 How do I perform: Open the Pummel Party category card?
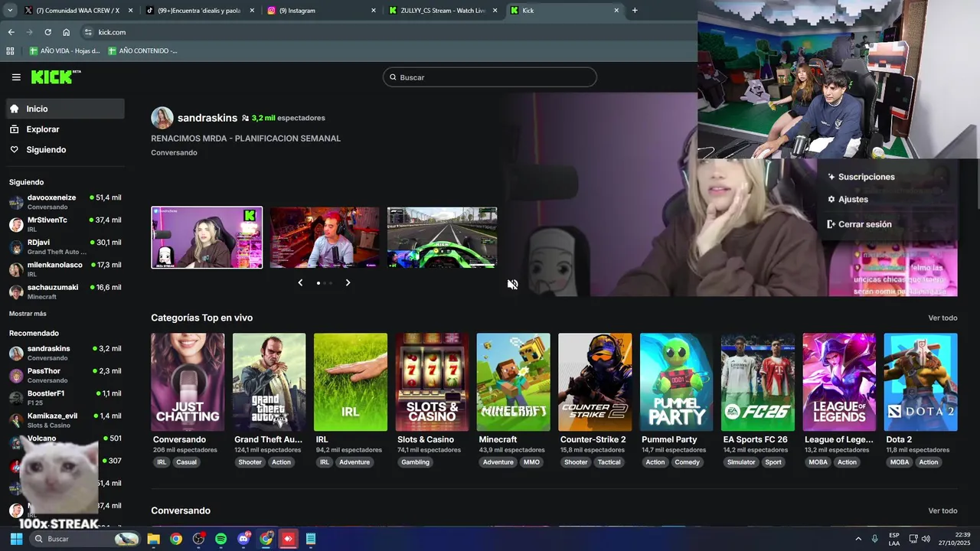coord(676,382)
